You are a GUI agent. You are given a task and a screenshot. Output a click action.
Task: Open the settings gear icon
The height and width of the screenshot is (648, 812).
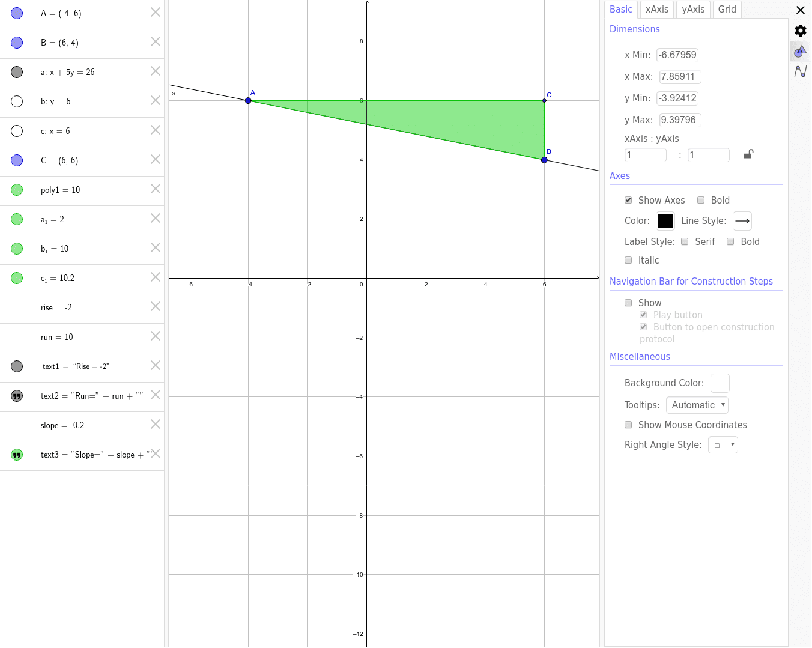[800, 31]
